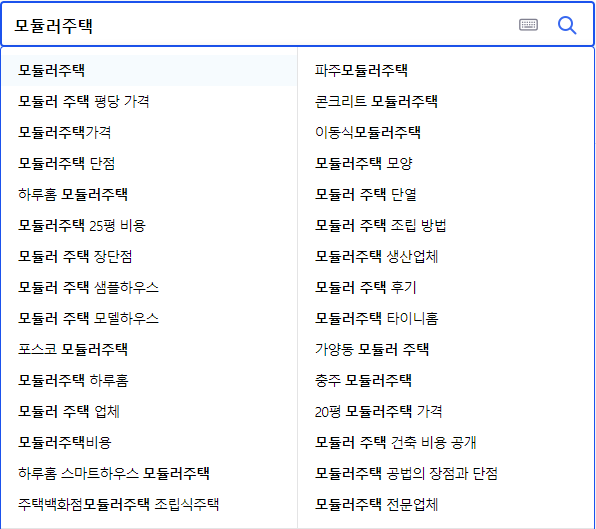
Task: Pick suggestion 모듈러주택가격
Action: point(65,132)
